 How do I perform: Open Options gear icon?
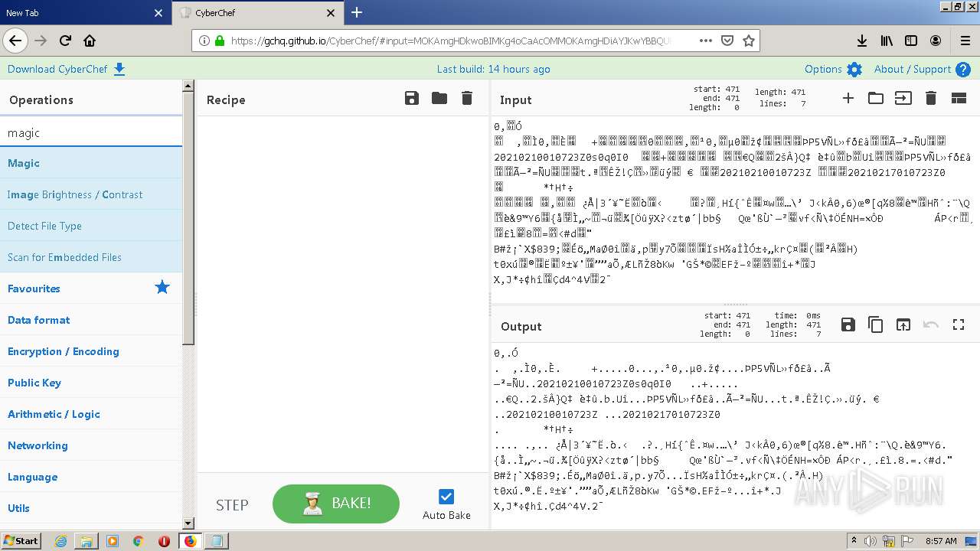854,70
